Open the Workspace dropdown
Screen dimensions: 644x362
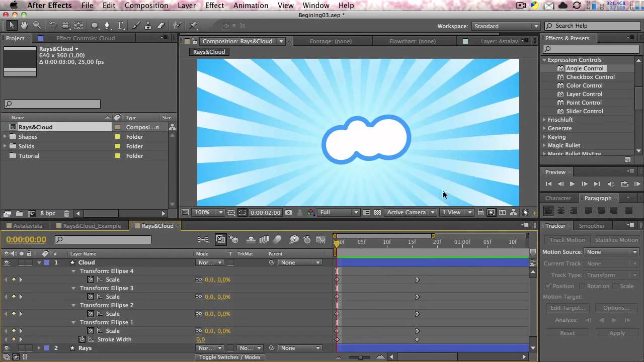click(505, 26)
